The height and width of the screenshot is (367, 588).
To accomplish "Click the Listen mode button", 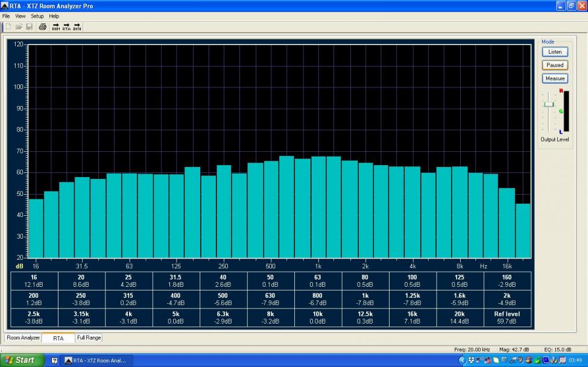I will tap(555, 52).
